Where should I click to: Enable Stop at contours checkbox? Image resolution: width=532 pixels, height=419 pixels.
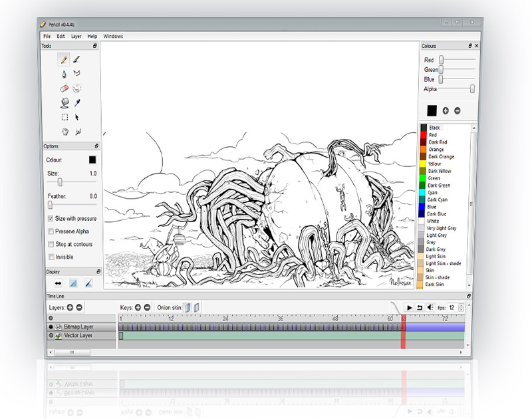pyautogui.click(x=51, y=244)
